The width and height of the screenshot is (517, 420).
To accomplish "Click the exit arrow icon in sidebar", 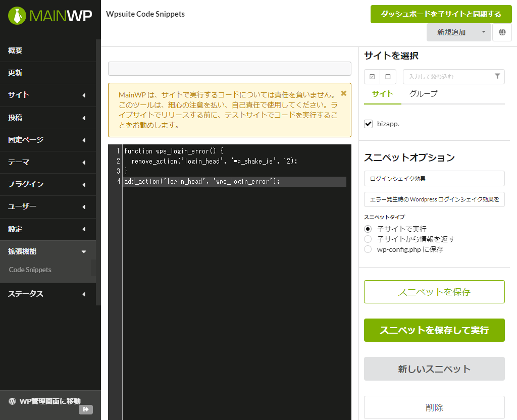I will 86,409.
